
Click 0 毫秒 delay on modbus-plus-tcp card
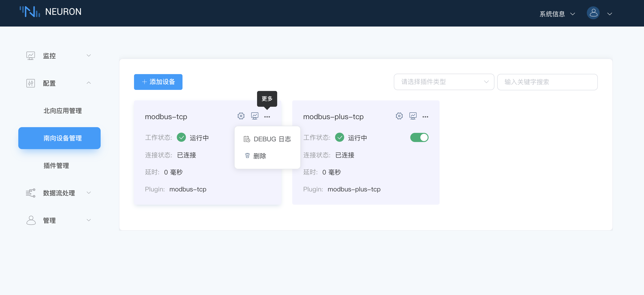click(332, 172)
